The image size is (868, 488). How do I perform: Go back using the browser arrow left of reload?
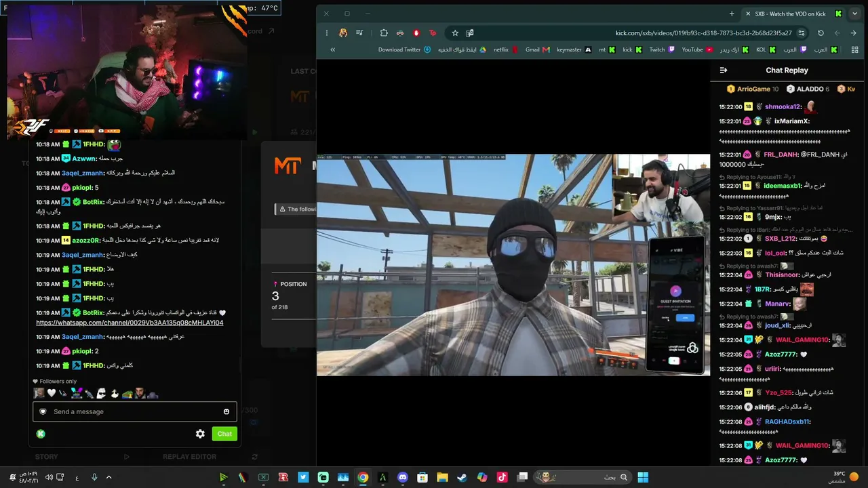[837, 33]
